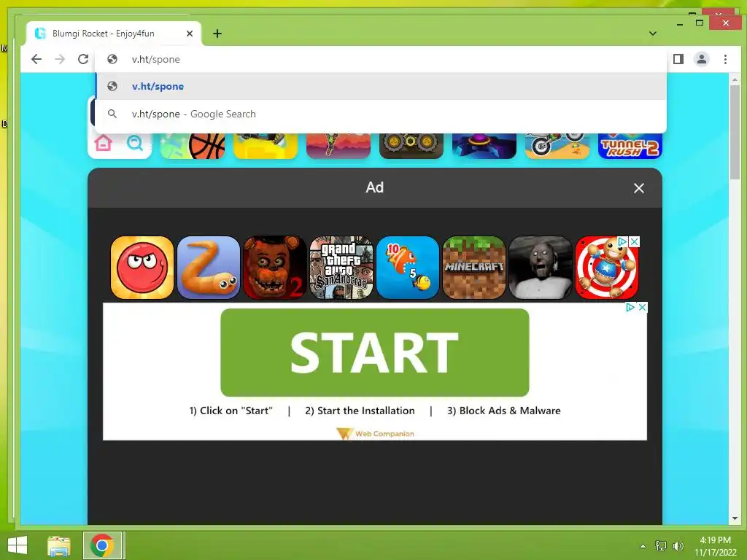Open File Explorer from taskbar
Image resolution: width=747 pixels, height=560 pixels.
coord(59,545)
